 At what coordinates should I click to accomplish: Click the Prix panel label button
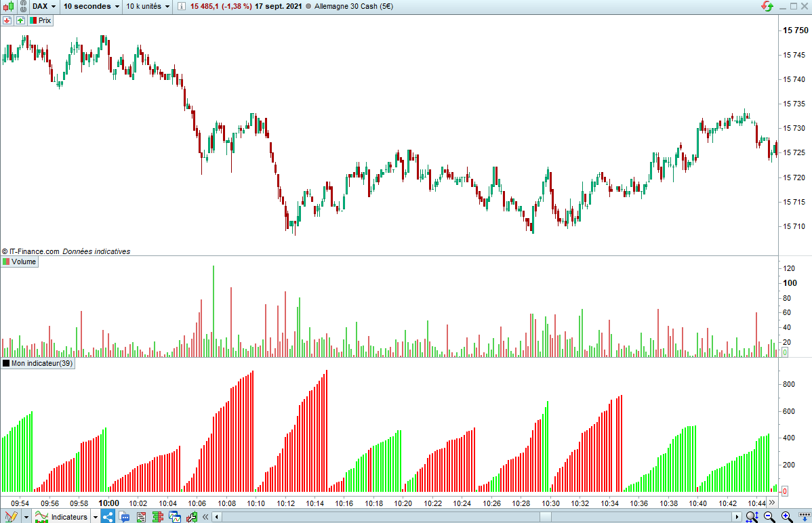[x=41, y=20]
